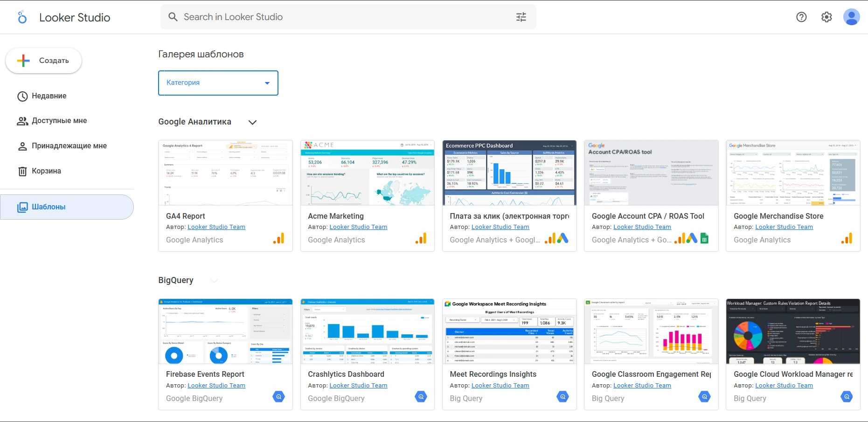Open the Crashlytics Dashboard thumbnail
Image resolution: width=868 pixels, height=422 pixels.
tap(368, 332)
